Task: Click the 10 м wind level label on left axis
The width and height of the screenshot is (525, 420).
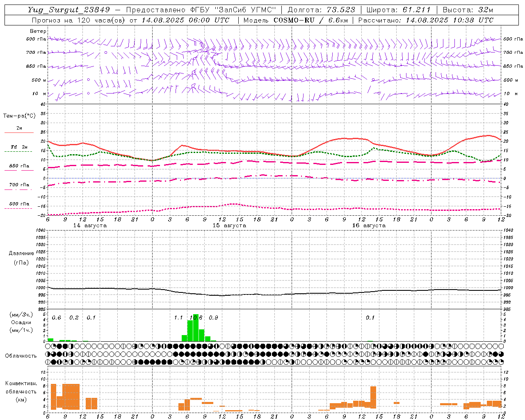Action: (39, 94)
